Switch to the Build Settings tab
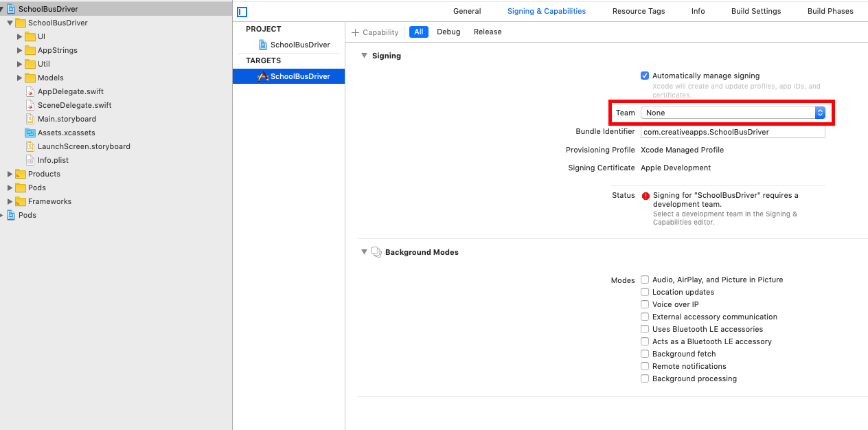The width and height of the screenshot is (868, 430). tap(756, 11)
